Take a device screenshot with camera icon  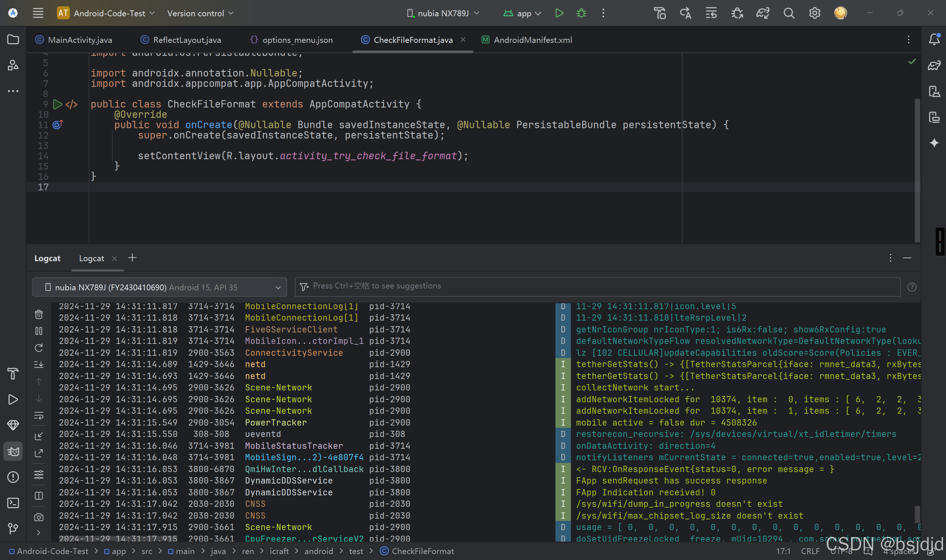38,517
